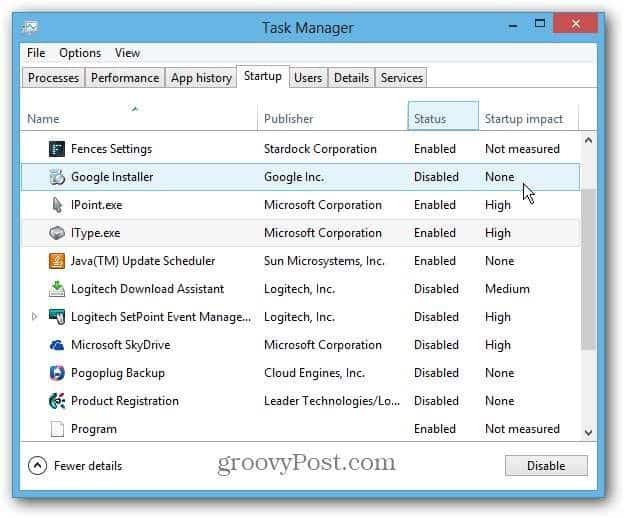Switch to the App history tab
The height and width of the screenshot is (518, 625).
[201, 78]
